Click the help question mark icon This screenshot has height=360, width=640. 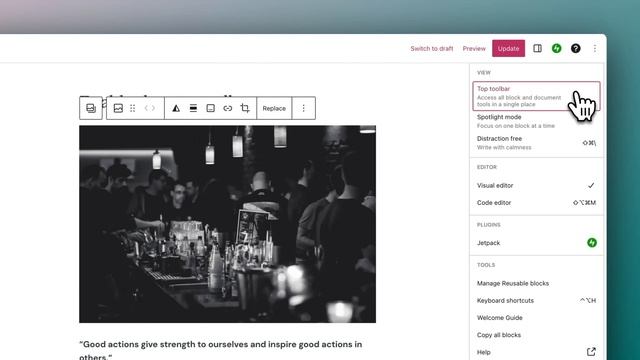[576, 49]
